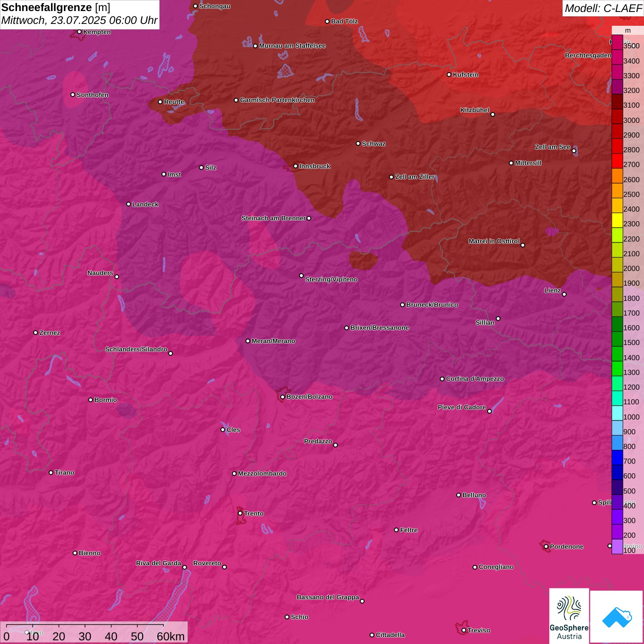Click the Rovereto label

[x=207, y=563]
